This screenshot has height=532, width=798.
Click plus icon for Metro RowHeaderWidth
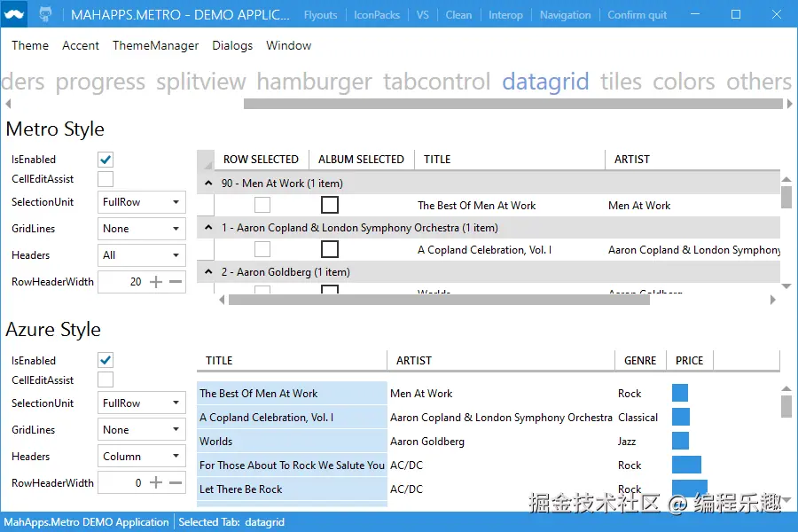(x=156, y=282)
